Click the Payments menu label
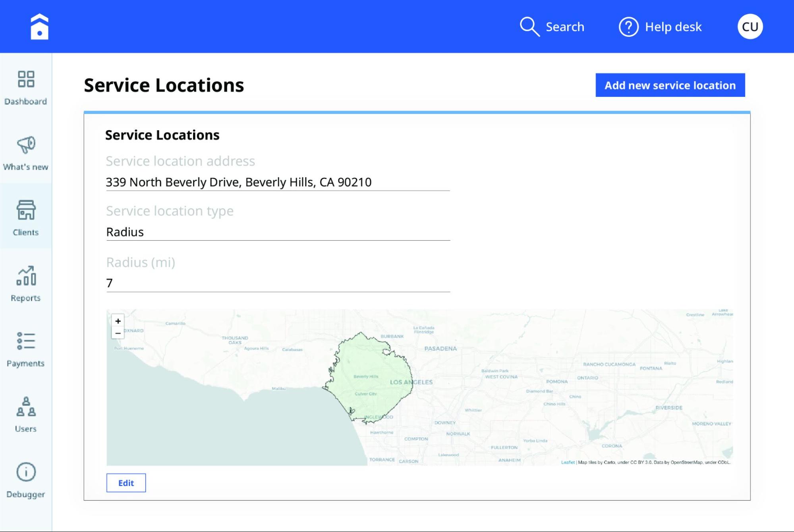 (x=26, y=364)
